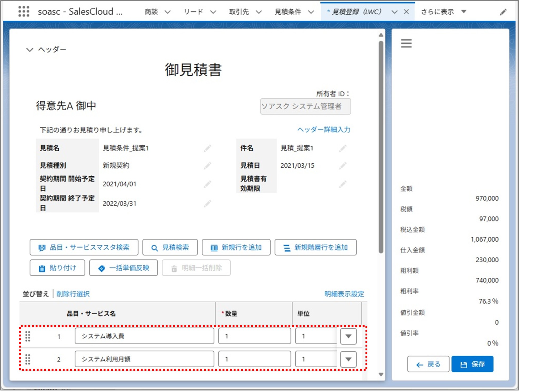Click the pencil icon beside 見積日

[x=343, y=165]
